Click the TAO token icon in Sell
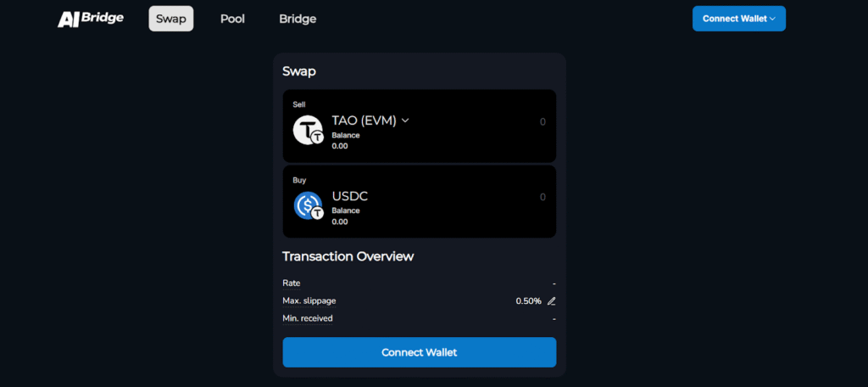Screen dimensions: 868x387 click(308, 130)
